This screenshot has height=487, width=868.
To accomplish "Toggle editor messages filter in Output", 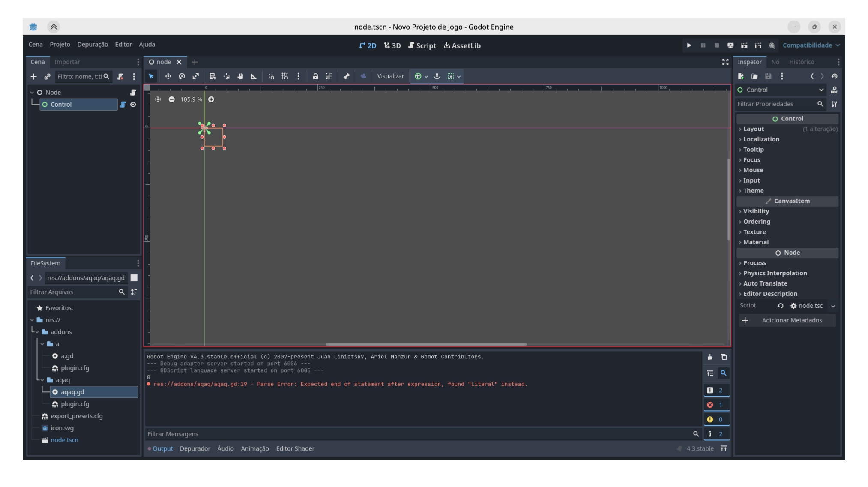I will click(x=716, y=434).
